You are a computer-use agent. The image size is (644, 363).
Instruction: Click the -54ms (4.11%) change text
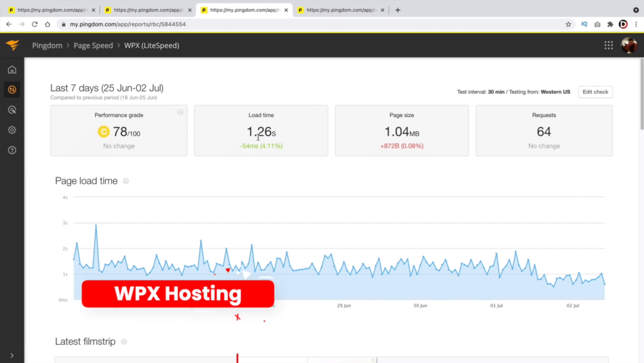pos(261,146)
